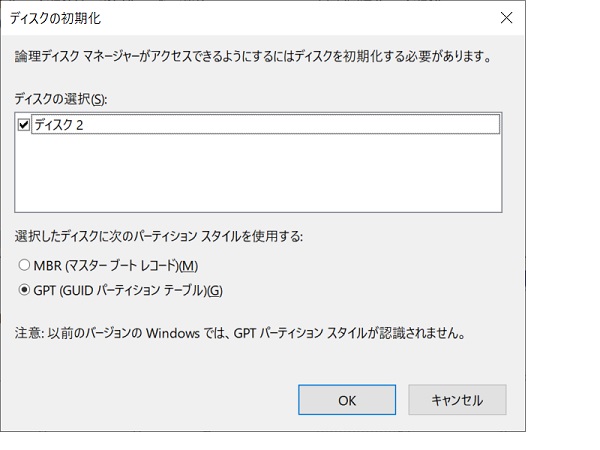Image resolution: width=600 pixels, height=450 pixels.
Task: Click the 注意 note about GPT and Windows
Action: click(x=240, y=333)
